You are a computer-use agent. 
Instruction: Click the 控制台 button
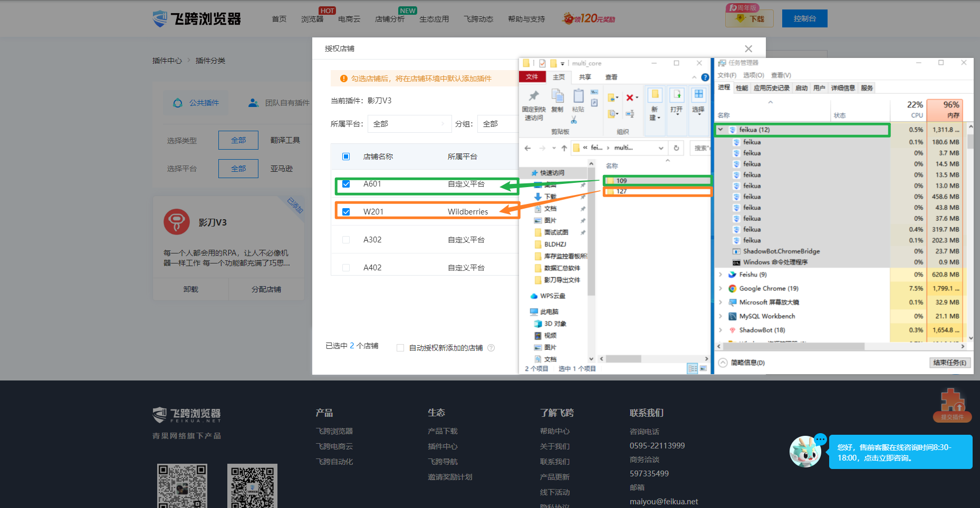point(804,18)
